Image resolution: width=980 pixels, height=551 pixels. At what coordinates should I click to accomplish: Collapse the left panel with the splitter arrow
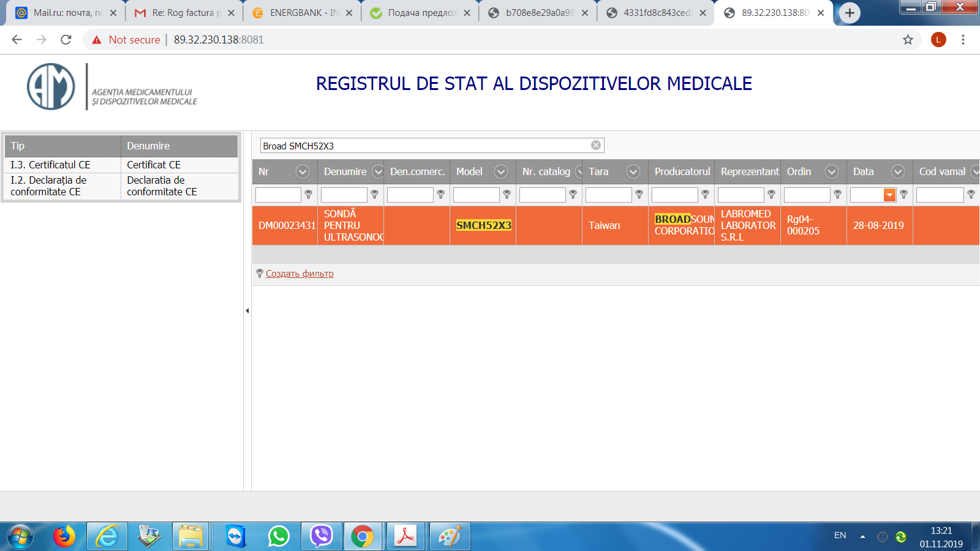pyautogui.click(x=247, y=311)
